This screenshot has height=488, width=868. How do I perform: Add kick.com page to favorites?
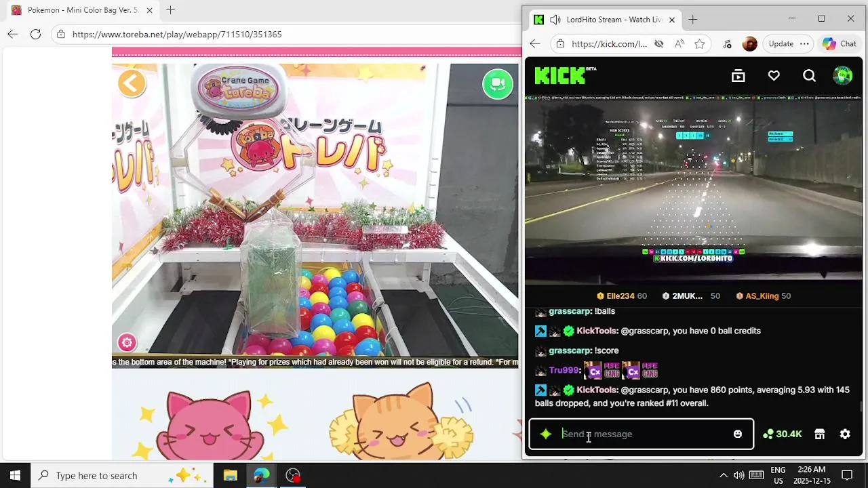click(700, 44)
